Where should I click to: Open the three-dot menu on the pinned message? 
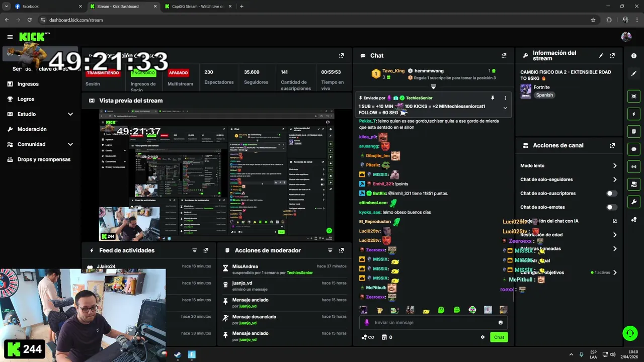point(505,98)
